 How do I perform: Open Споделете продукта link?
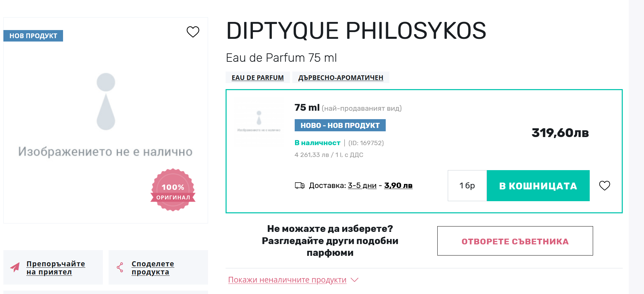[x=153, y=268]
